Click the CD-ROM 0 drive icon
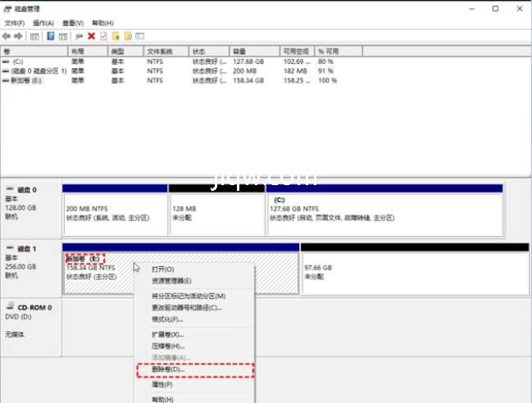Viewport: 532px width, 403px height. tap(11, 307)
